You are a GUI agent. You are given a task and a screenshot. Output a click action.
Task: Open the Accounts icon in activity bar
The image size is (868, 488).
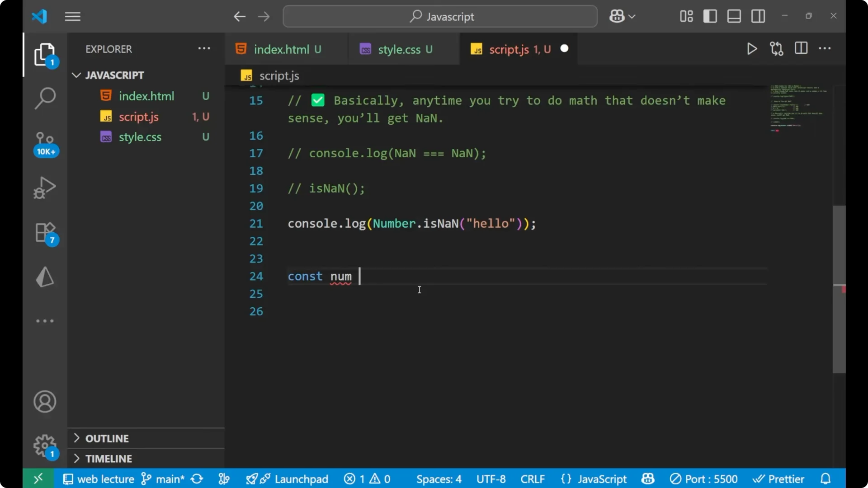(x=44, y=402)
